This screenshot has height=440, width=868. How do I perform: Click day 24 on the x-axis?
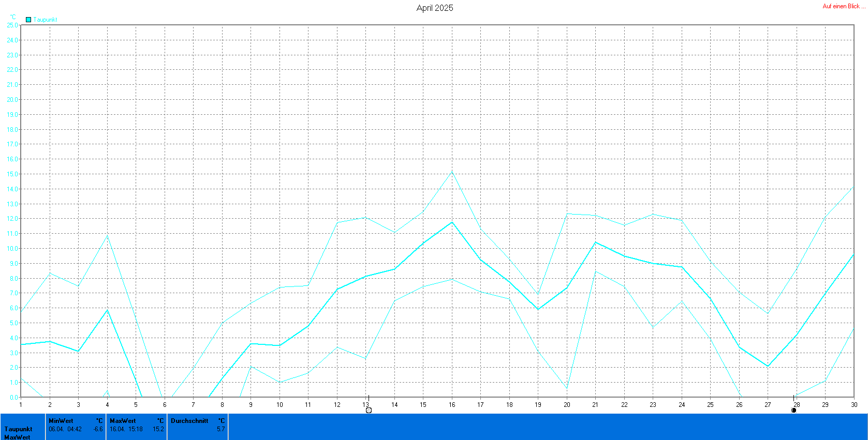[682, 405]
